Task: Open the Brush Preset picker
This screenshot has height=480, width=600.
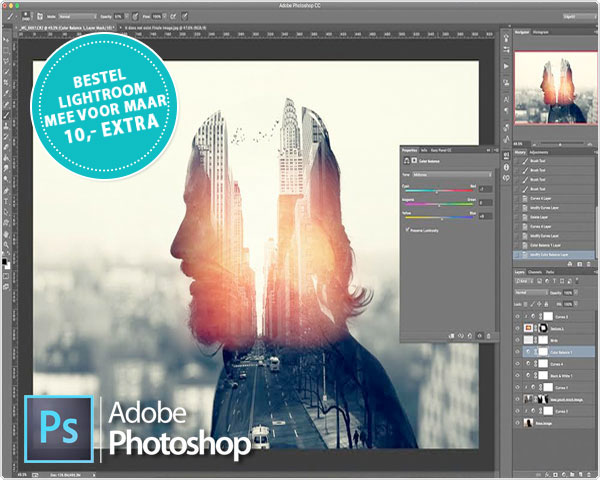Action: click(26, 16)
